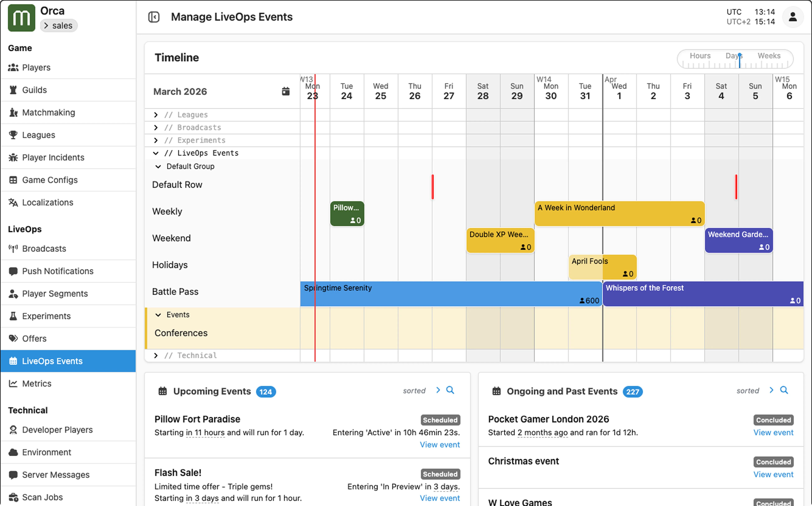Set timeline zoom to Weeks
This screenshot has width=812, height=506.
(769, 56)
